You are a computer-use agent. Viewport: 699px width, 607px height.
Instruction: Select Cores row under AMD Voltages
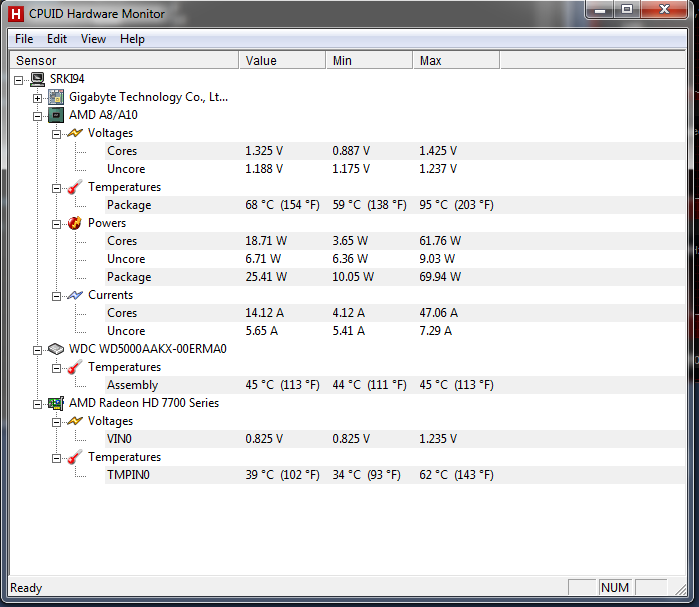point(395,151)
